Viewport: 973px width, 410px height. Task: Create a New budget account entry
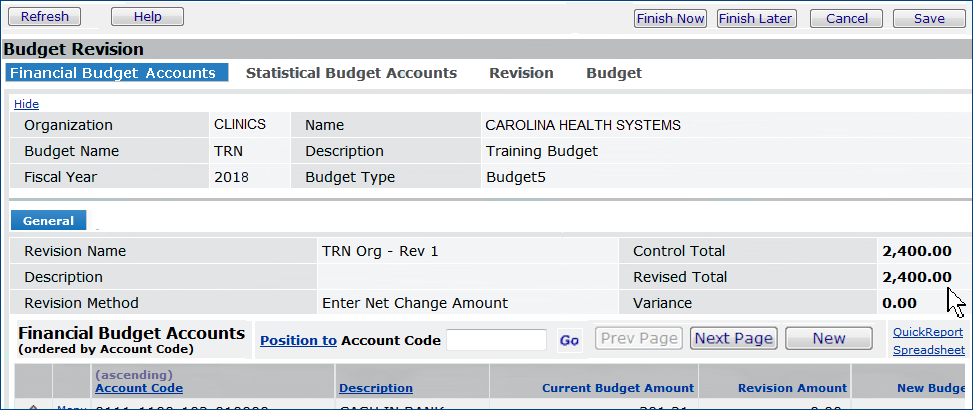pyautogui.click(x=828, y=338)
